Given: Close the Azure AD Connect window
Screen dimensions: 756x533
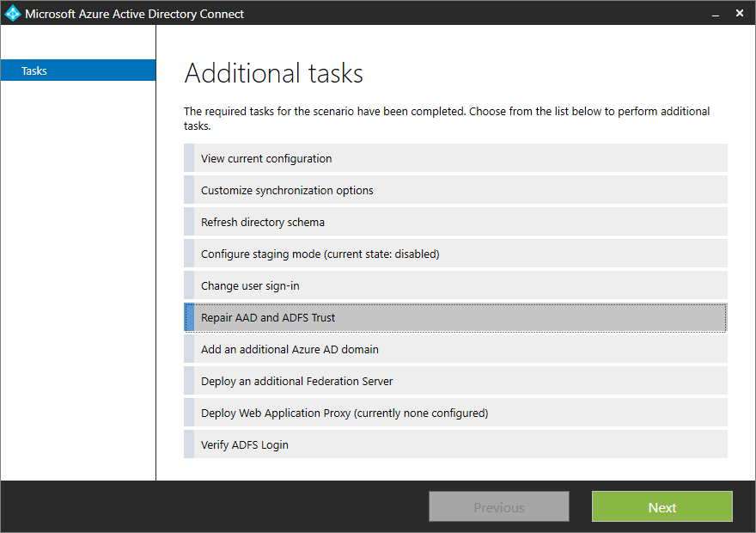Looking at the screenshot, I should tap(740, 13).
